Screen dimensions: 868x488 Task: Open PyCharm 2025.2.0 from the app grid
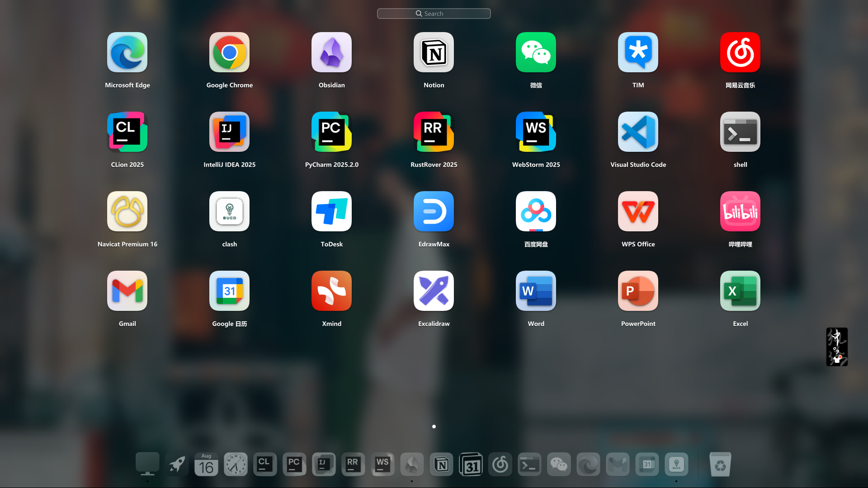point(331,132)
